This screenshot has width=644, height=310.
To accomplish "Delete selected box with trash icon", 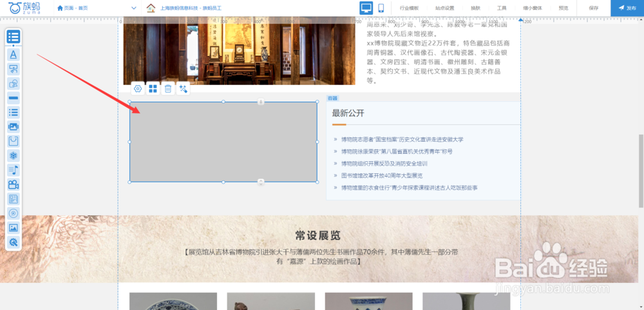I will (x=168, y=88).
